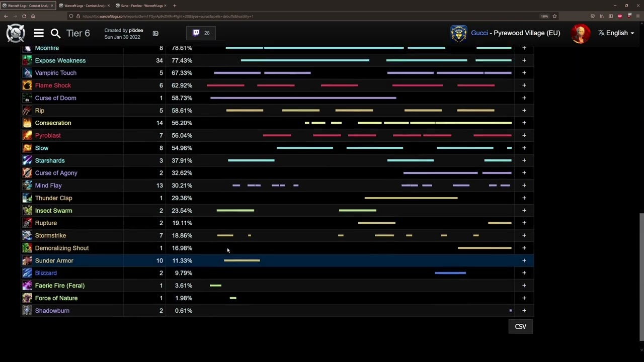Click the Consecration spell icon
The width and height of the screenshot is (644, 362).
27,123
